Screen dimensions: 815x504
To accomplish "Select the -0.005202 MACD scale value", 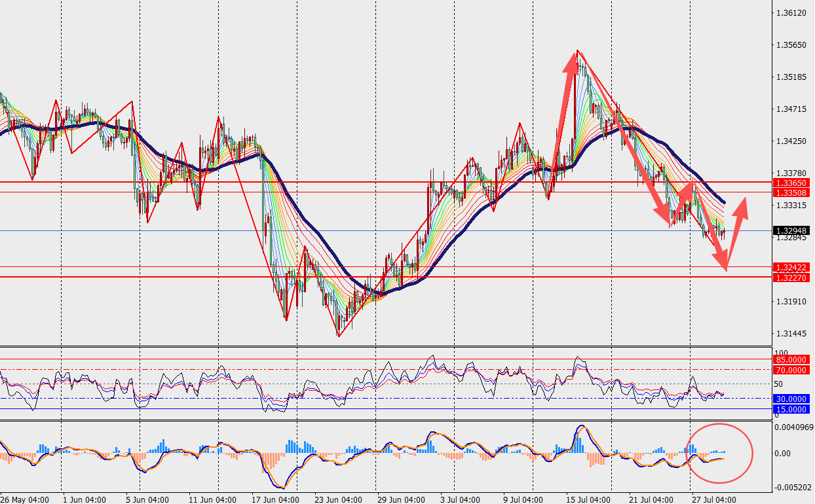I will click(x=793, y=488).
